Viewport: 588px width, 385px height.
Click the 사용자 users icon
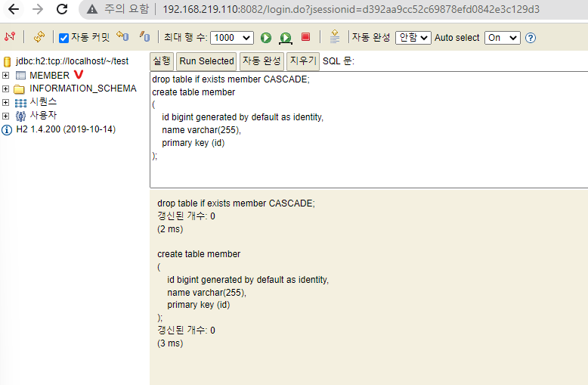20,116
